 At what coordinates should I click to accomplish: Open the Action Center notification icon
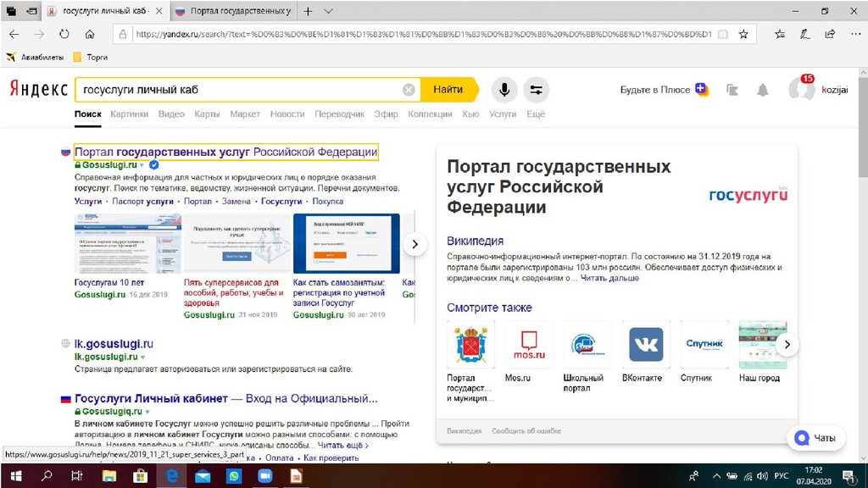[x=849, y=476]
